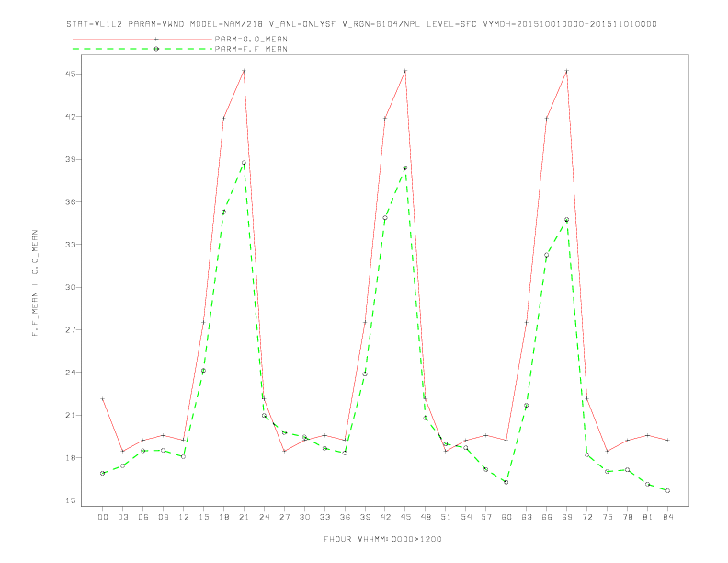This screenshot has width=728, height=563.
Task: Click the green F.F_MEAN marker at hour 84
Action: (667, 490)
